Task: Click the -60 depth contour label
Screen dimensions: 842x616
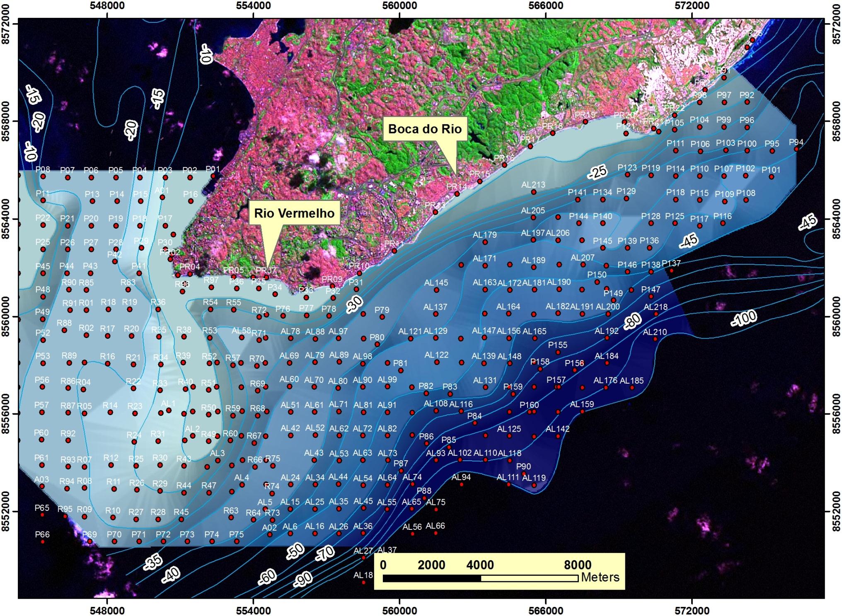Action: pos(267,577)
